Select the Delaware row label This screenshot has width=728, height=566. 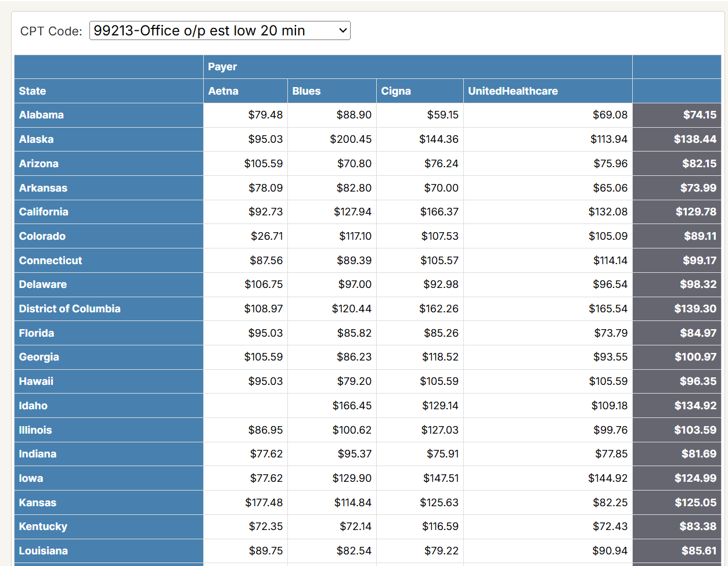[x=109, y=284]
